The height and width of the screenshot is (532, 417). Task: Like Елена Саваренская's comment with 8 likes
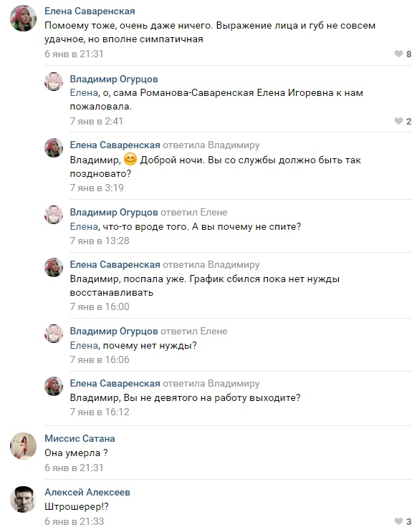click(403, 54)
